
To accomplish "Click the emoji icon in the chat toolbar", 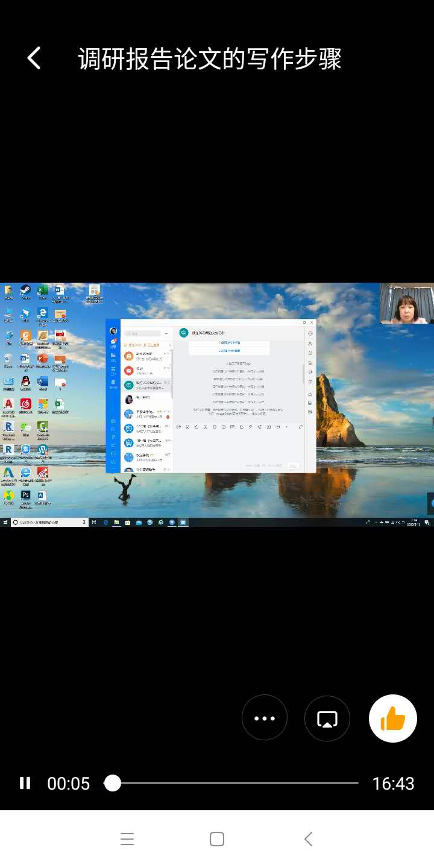I will tap(178, 427).
